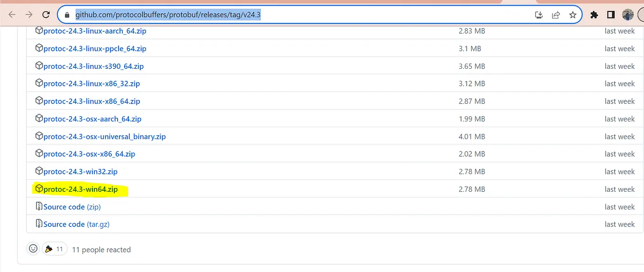This screenshot has height=272, width=644.
Task: Click 'last week' in osx-universal_binary row
Action: 619,136
